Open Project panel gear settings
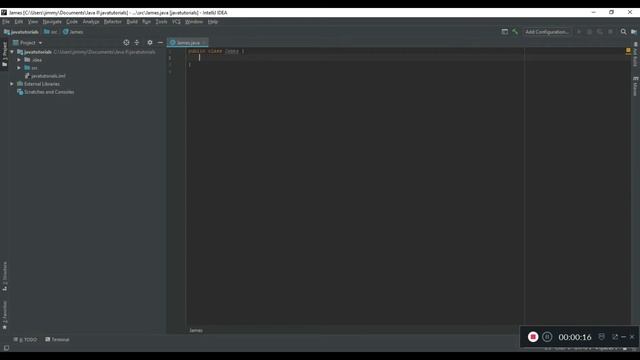The width and height of the screenshot is (640, 360). pyautogui.click(x=150, y=42)
